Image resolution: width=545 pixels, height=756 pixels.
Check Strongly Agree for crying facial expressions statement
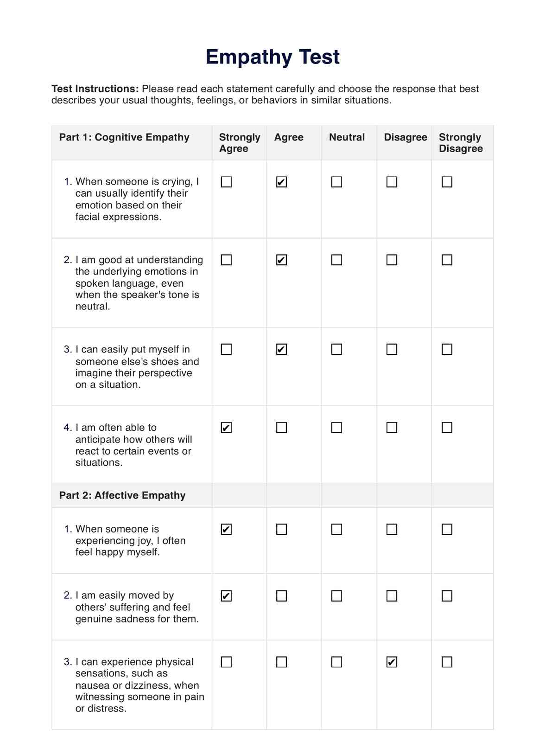pyautogui.click(x=226, y=182)
